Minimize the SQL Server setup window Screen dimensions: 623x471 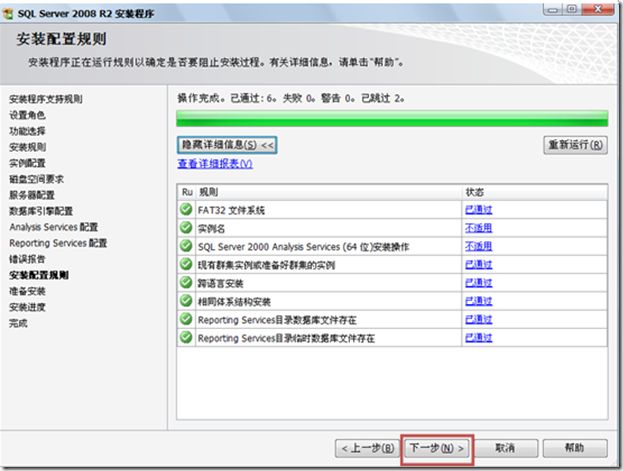tap(553, 10)
